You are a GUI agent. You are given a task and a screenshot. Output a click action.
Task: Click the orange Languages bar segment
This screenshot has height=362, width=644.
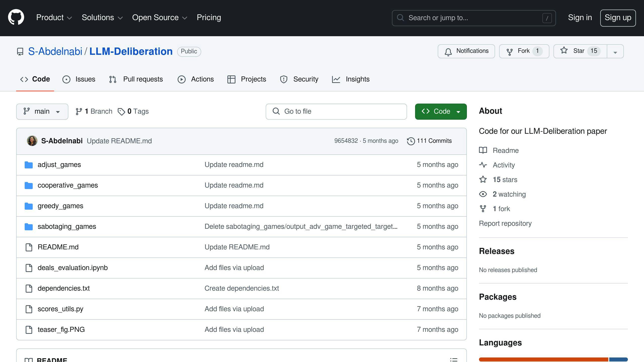(x=543, y=359)
